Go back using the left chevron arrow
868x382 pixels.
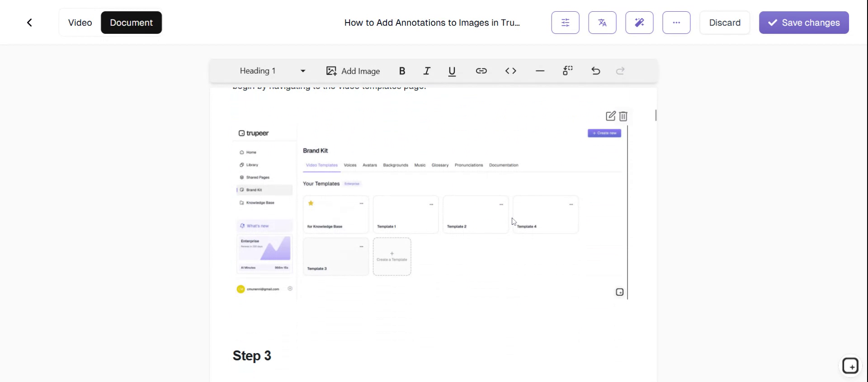point(29,23)
